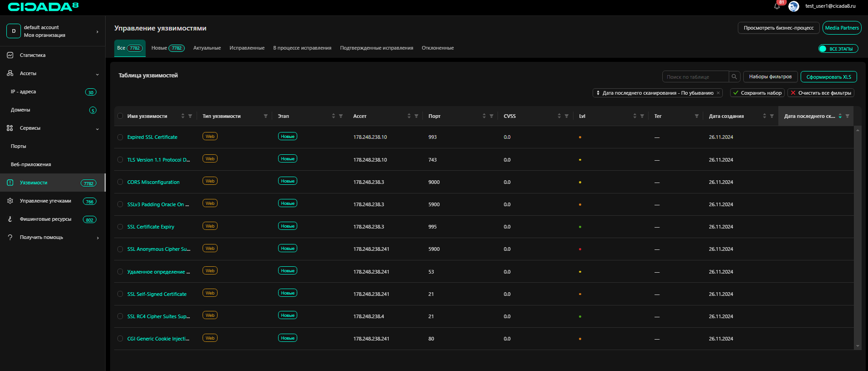The height and width of the screenshot is (371, 868).
Task: Sort the Ассет column
Action: [409, 116]
